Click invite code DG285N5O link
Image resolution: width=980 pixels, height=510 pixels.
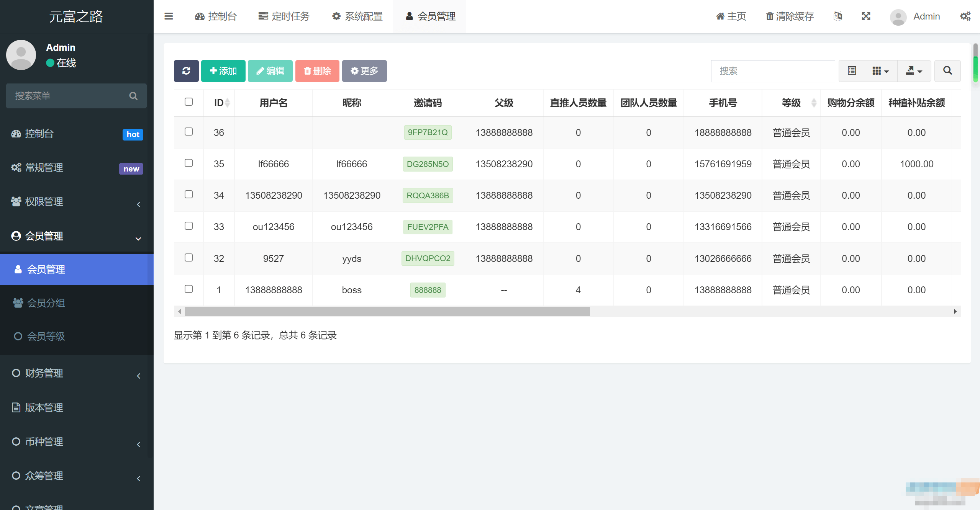428,164
